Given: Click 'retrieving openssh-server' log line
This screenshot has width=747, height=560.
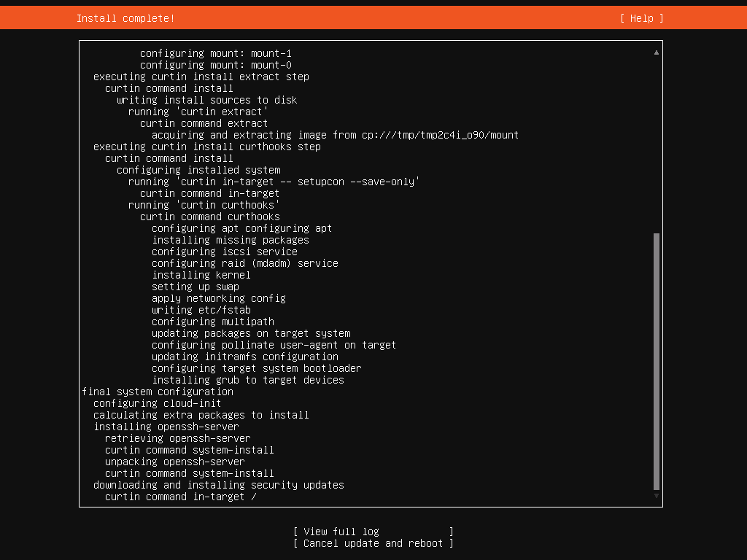Looking at the screenshot, I should [x=178, y=438].
